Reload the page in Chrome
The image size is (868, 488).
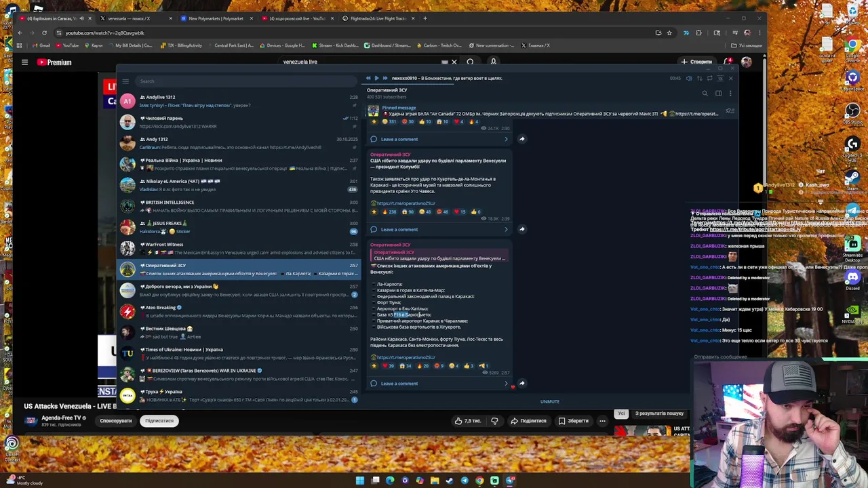tap(44, 33)
